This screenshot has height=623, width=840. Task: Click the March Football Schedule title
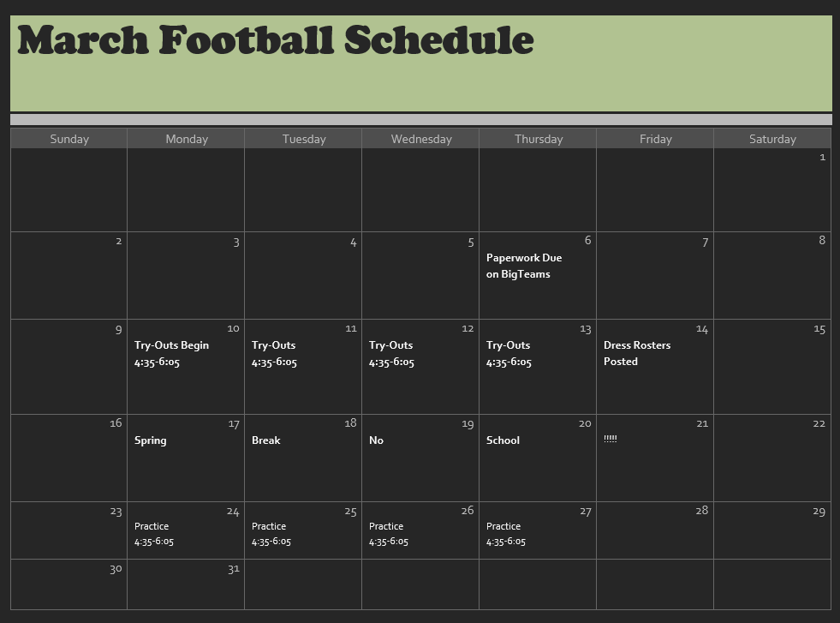tap(276, 40)
